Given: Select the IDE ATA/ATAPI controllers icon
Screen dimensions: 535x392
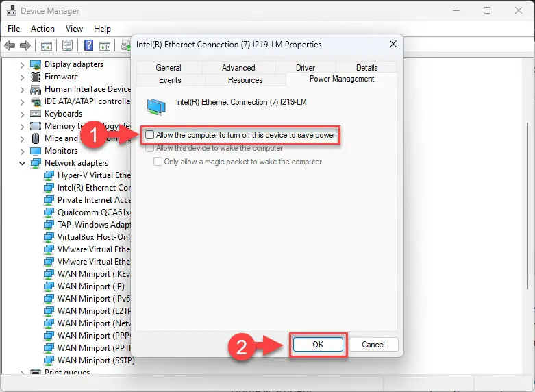Looking at the screenshot, I should click(x=36, y=101).
